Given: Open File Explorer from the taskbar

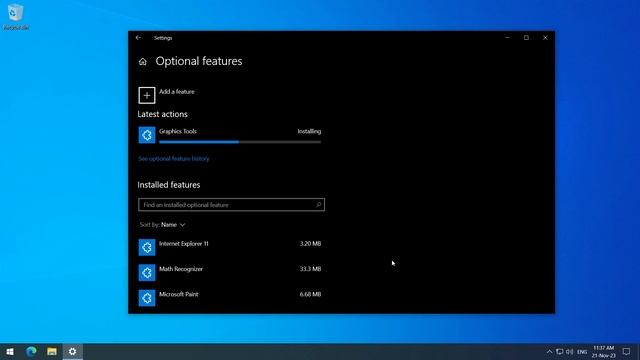Looking at the screenshot, I should (52, 351).
